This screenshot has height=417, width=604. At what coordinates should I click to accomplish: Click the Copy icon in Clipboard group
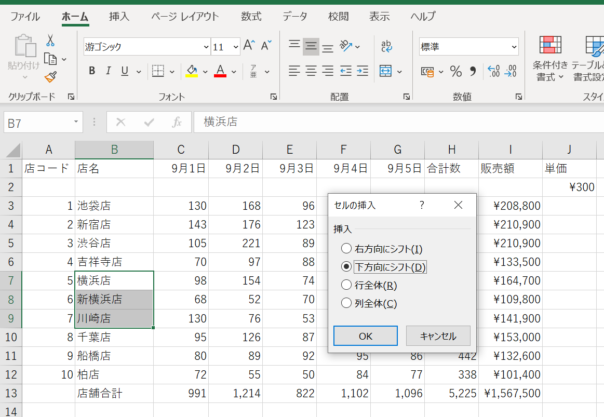tap(50, 59)
